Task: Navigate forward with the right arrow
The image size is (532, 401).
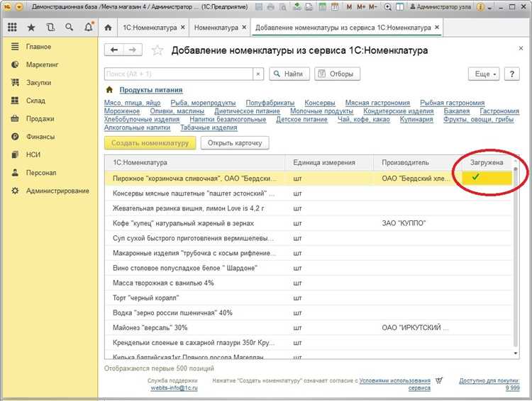Action: [x=133, y=50]
